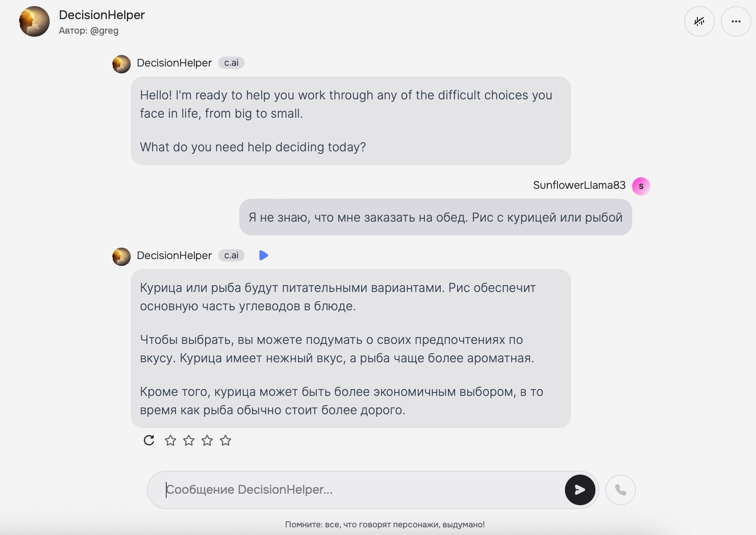Start a voice call with DecisionHelper

(620, 490)
